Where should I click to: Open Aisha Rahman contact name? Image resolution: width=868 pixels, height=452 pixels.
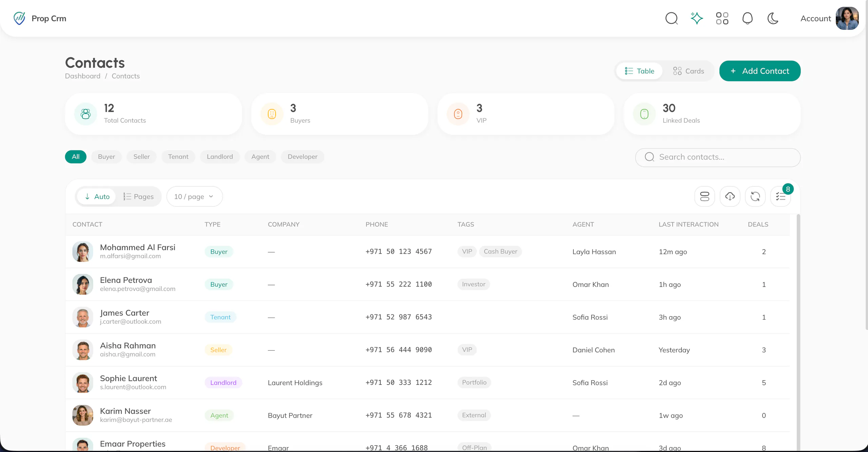(x=128, y=346)
